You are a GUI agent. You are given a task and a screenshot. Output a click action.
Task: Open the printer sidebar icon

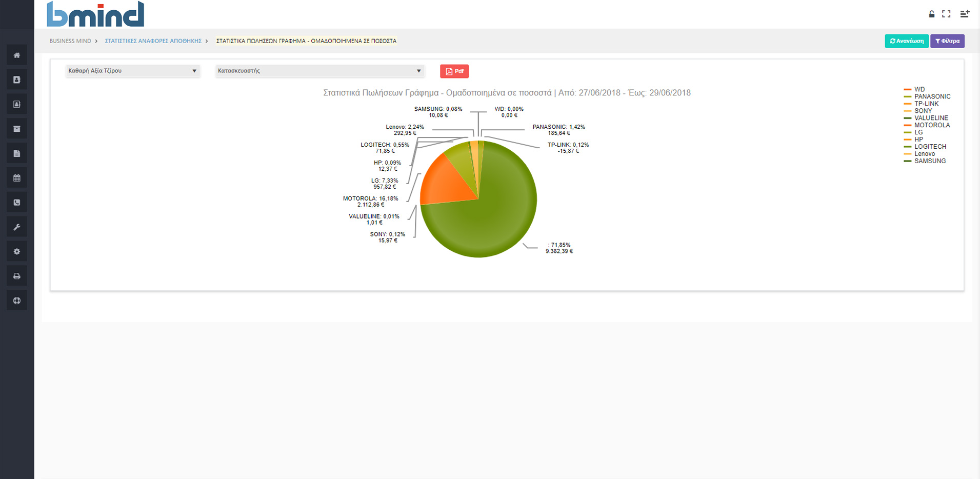coord(17,276)
